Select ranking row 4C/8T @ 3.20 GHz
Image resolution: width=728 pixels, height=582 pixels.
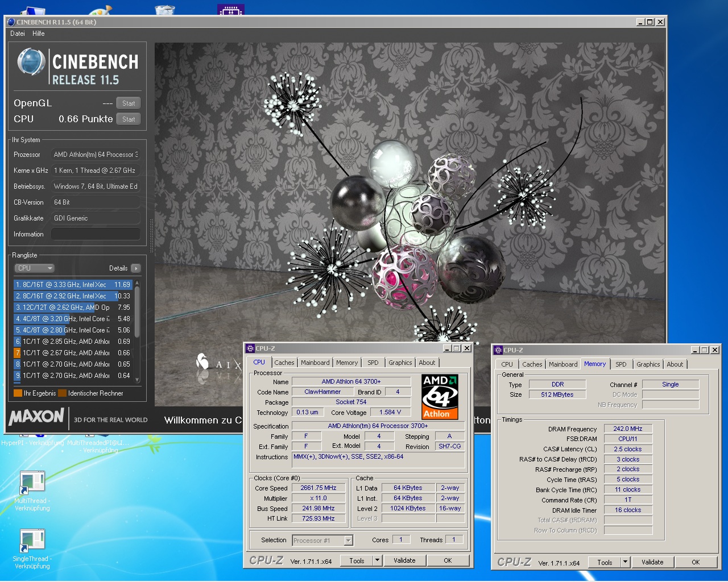pos(73,319)
